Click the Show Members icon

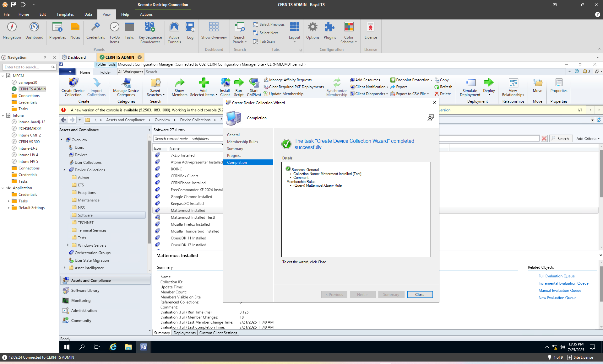(179, 83)
